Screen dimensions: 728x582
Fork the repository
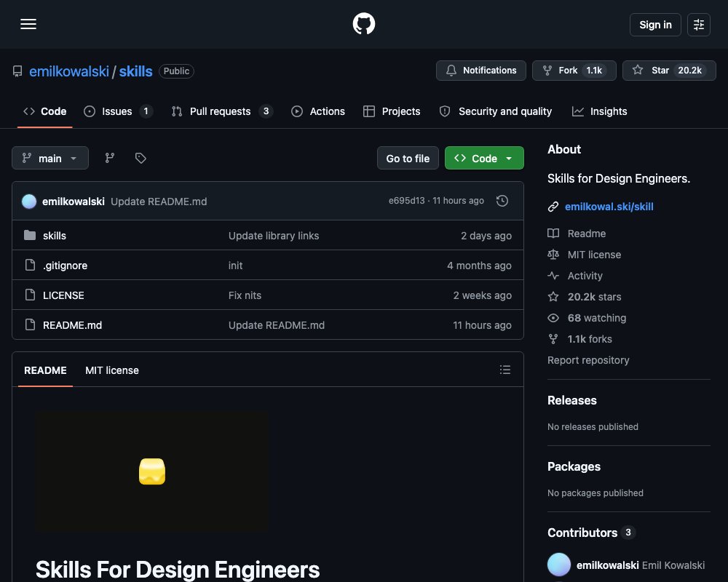574,71
